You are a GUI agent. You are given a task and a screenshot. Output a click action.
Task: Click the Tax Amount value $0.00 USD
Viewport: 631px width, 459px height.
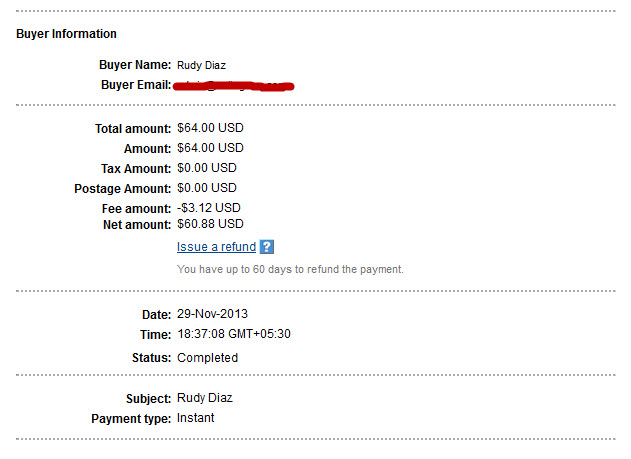(x=207, y=168)
